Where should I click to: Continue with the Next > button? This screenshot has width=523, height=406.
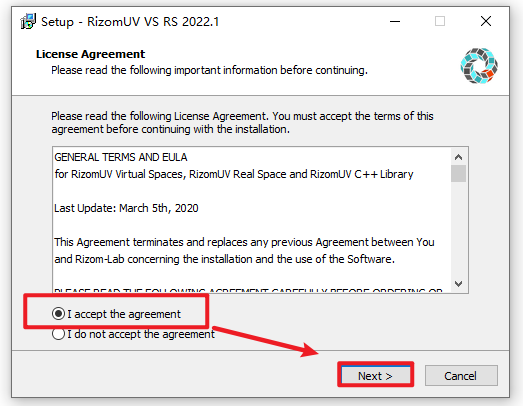click(376, 376)
